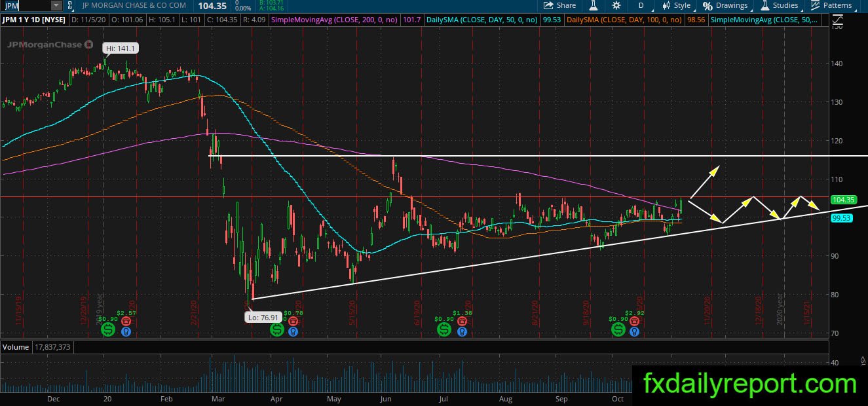The image size is (868, 406).
Task: Click the R: 4.09 range value
Action: point(255,20)
